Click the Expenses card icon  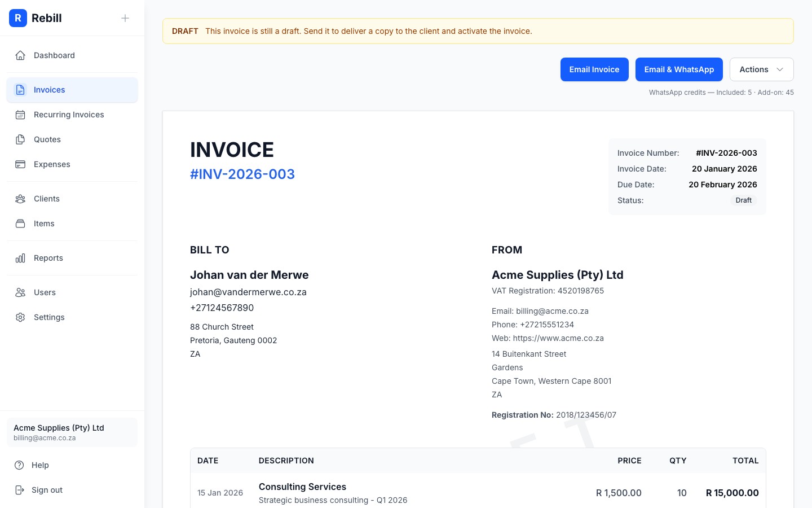(20, 164)
